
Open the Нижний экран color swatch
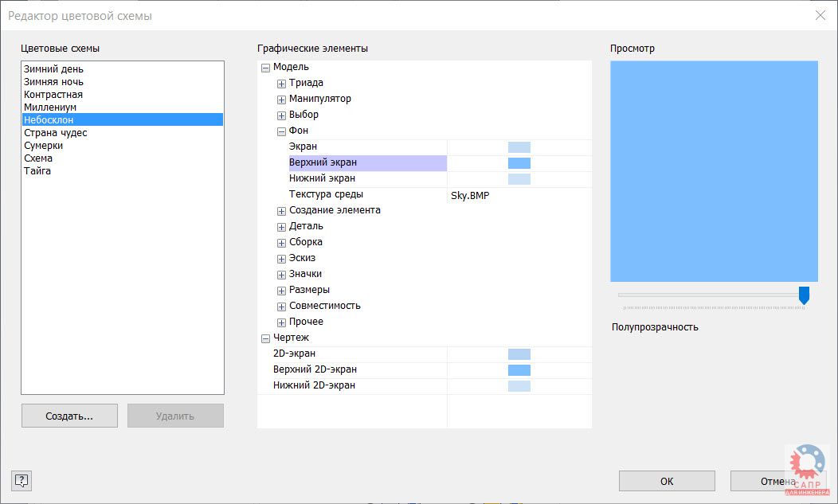pos(519,179)
